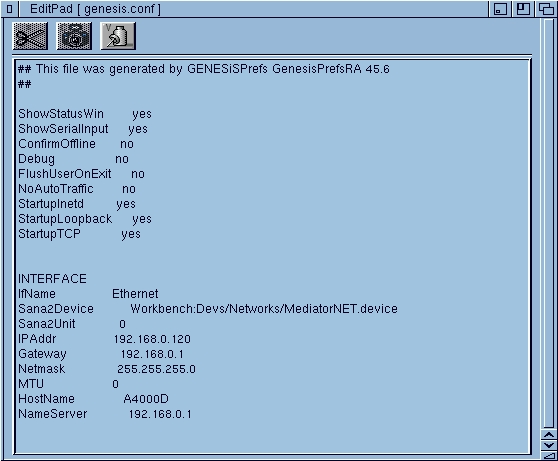Click the MediatorNET.device path text
The height and width of the screenshot is (461, 558).
264,309
